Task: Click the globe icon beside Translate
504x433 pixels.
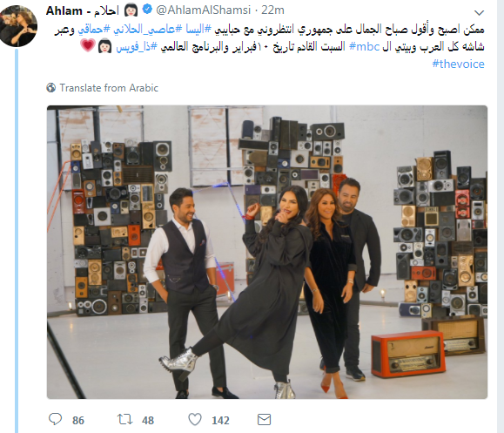Action: pos(50,87)
